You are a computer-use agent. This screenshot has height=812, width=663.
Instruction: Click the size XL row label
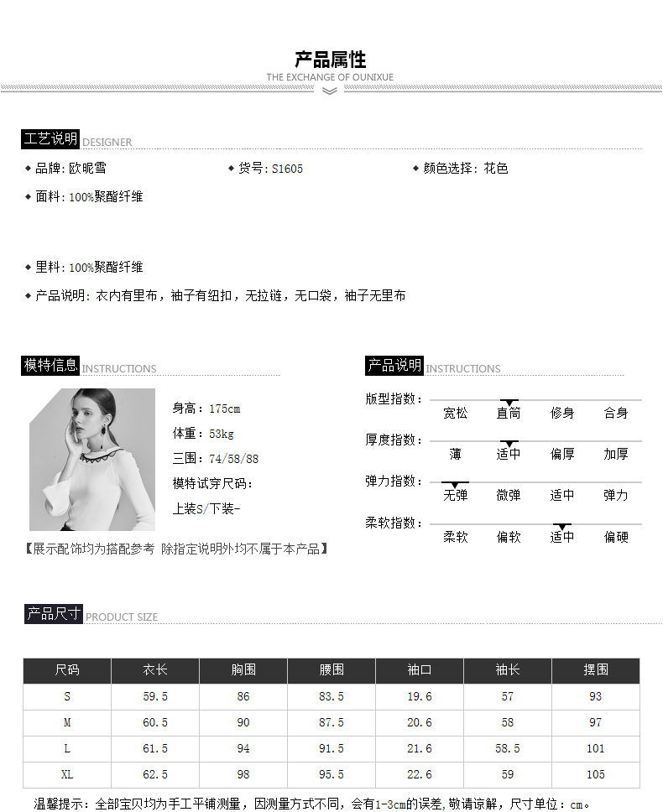[x=67, y=775]
